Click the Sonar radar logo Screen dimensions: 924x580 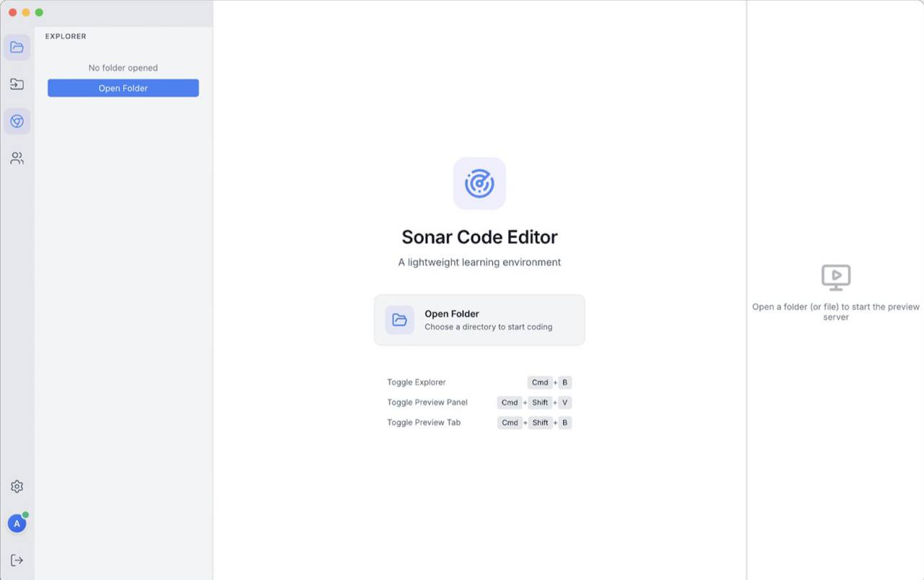click(479, 183)
